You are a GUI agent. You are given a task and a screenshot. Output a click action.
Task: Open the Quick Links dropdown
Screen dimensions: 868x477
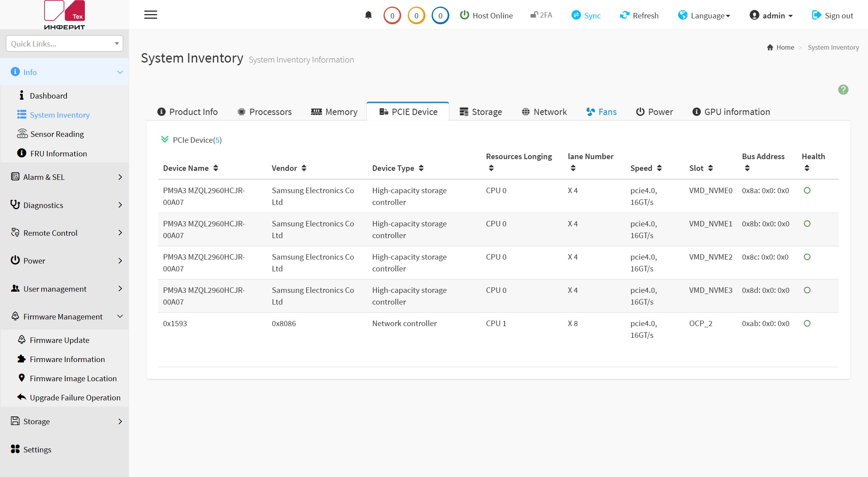pos(65,43)
